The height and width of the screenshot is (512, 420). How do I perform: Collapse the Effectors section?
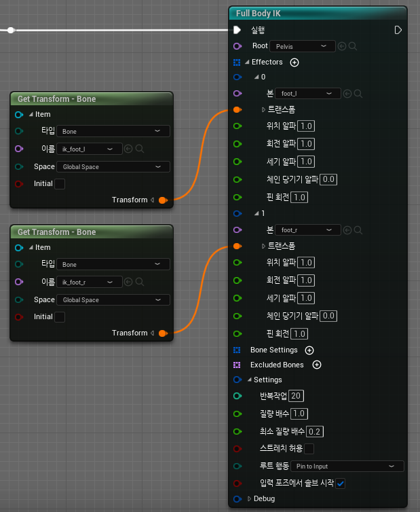pos(247,62)
